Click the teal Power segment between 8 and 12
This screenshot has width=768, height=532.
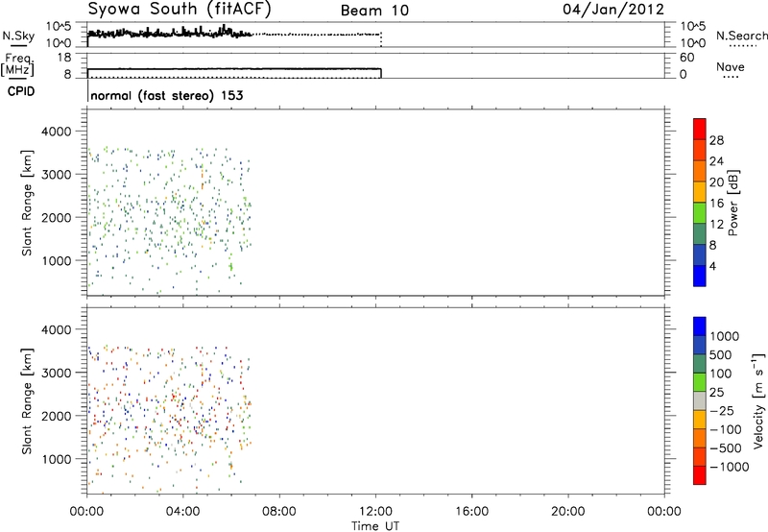(x=700, y=233)
